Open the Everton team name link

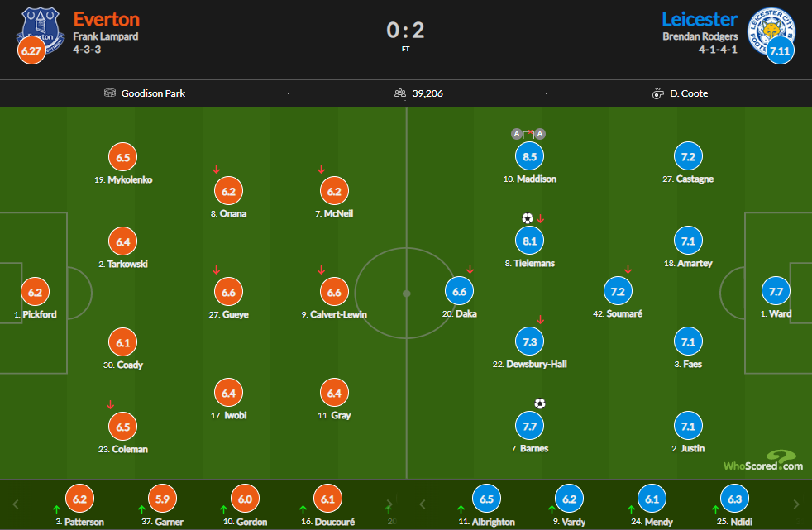click(107, 19)
